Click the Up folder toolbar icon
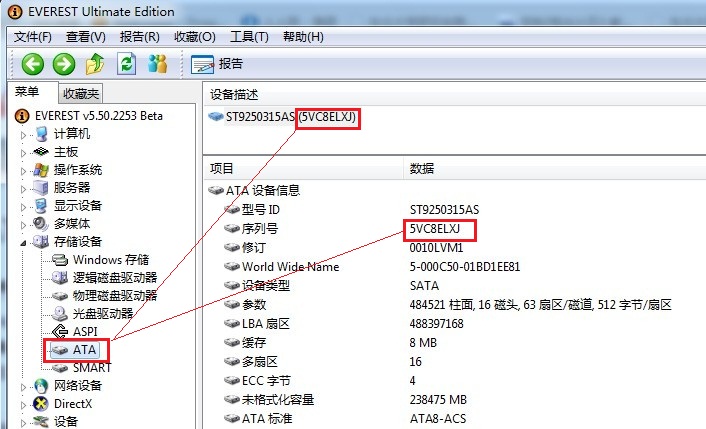This screenshot has width=706, height=429. (95, 64)
